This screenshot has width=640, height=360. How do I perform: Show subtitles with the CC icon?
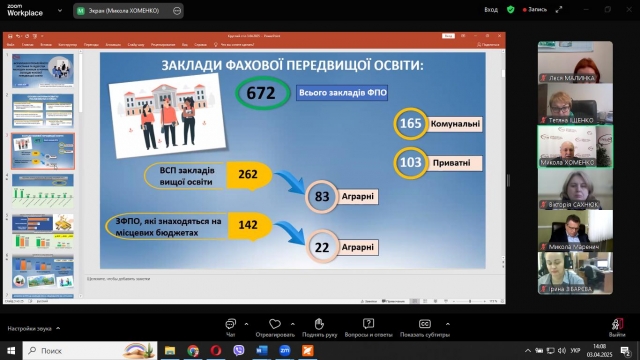[424, 324]
